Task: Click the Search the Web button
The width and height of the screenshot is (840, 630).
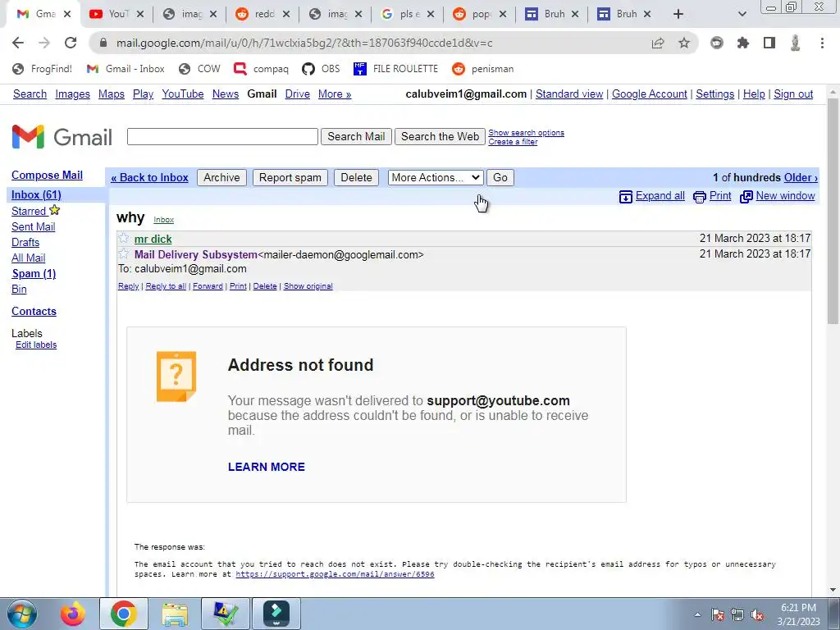Action: [440, 137]
